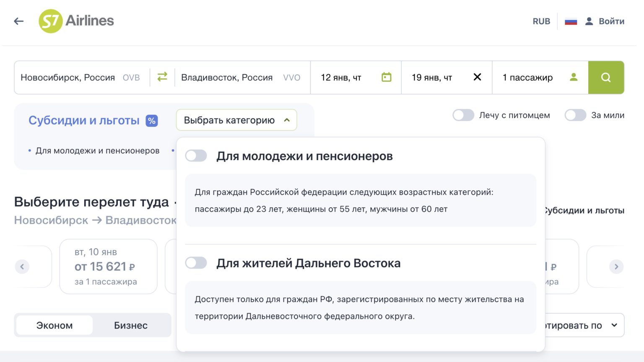The width and height of the screenshot is (644, 362).
Task: Click Субсидии и льготы heading
Action: [x=84, y=121]
